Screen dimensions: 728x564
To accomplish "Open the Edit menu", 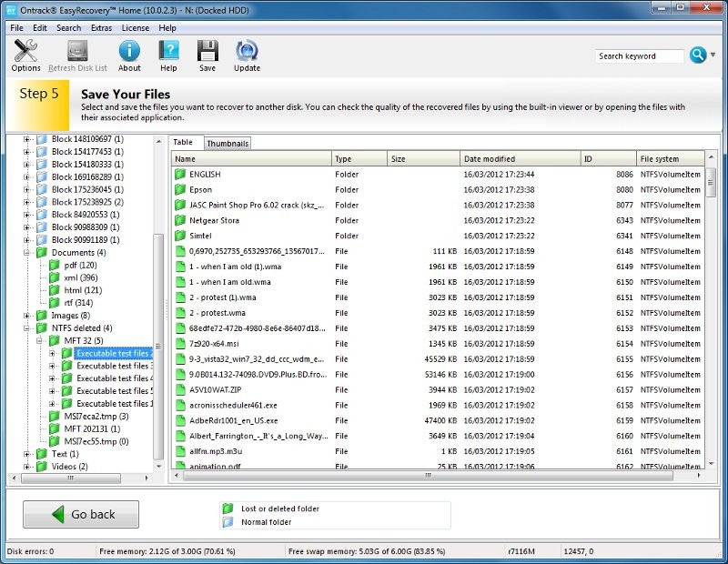I will point(39,28).
